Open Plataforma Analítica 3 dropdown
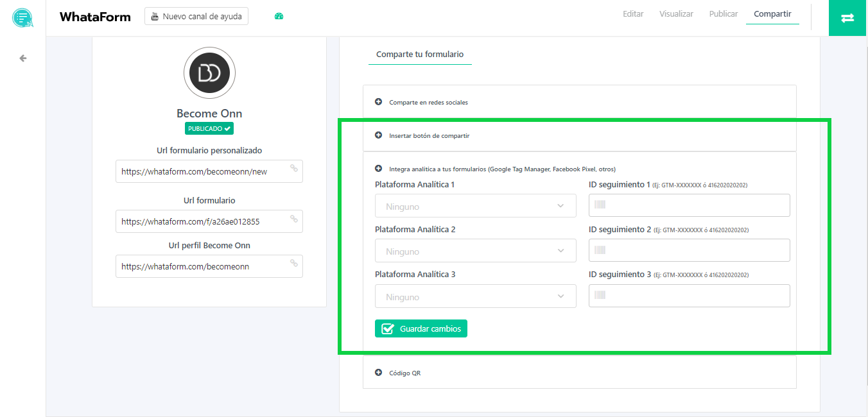868x417 pixels. click(x=475, y=296)
